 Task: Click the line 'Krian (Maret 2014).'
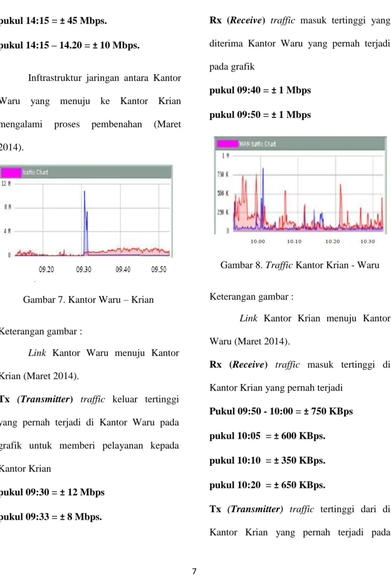click(x=39, y=376)
